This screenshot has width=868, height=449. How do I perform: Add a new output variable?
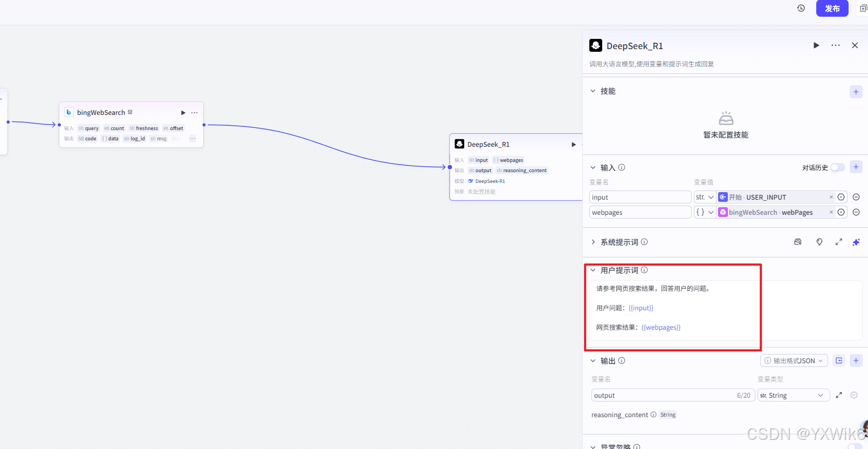[x=856, y=360]
